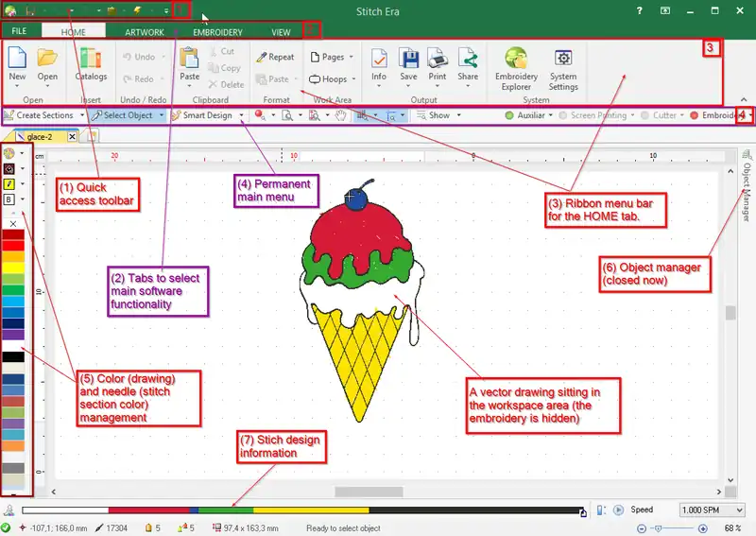Select the hand pan tool

[341, 115]
